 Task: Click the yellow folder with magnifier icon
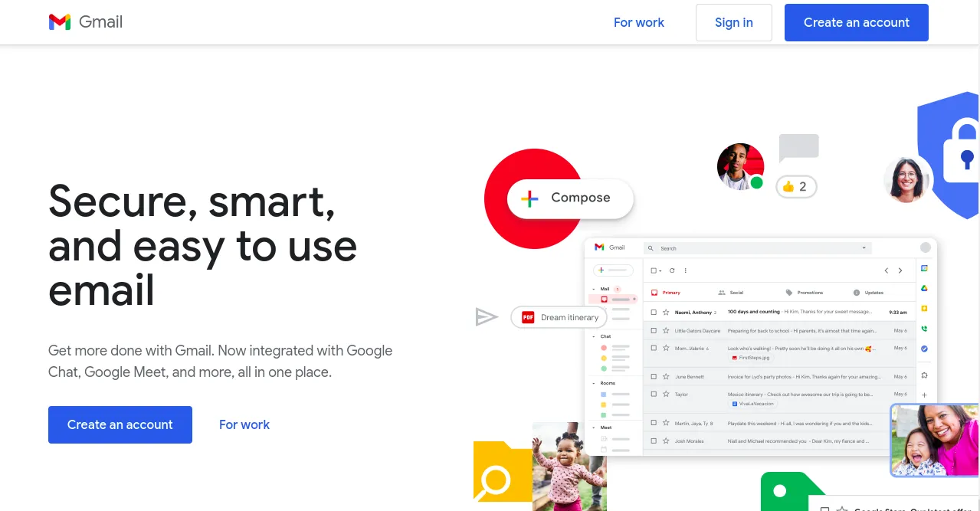pos(503,471)
